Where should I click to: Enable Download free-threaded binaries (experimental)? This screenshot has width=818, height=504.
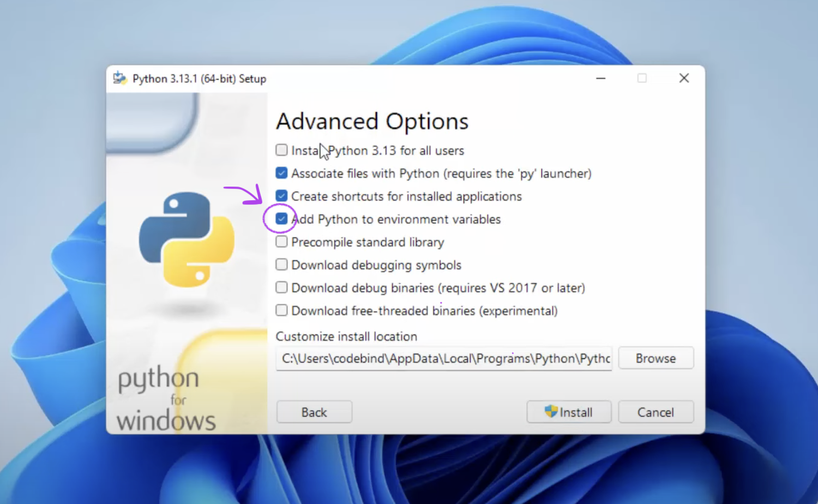coord(281,310)
